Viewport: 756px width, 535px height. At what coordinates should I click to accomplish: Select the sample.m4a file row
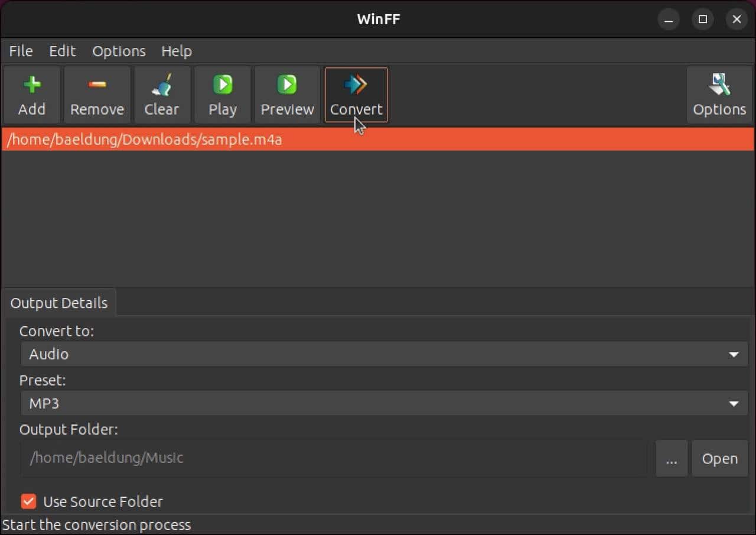click(x=378, y=140)
